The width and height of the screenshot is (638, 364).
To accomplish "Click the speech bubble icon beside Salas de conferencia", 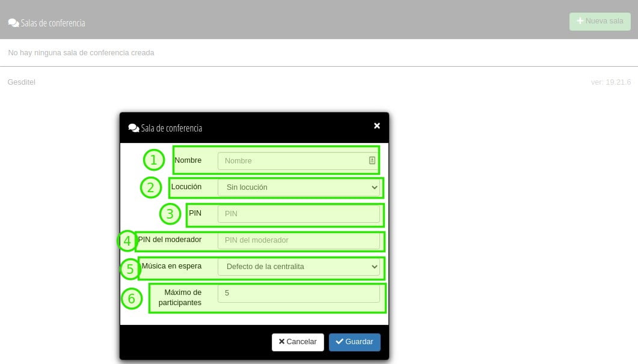I will (13, 22).
